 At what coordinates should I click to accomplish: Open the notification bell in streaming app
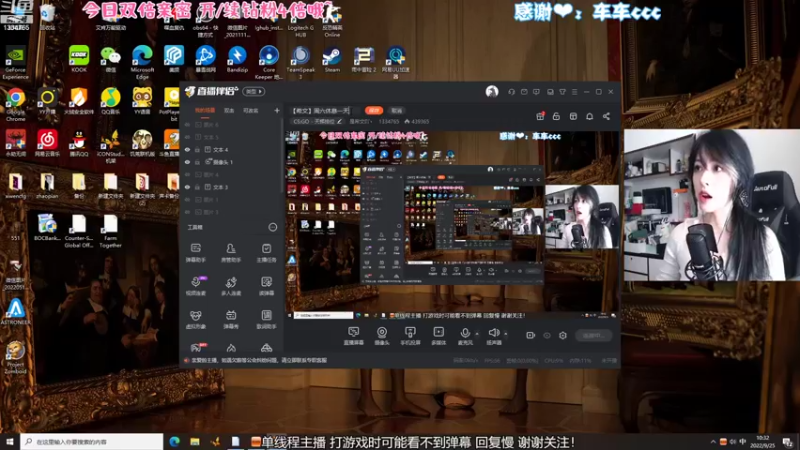point(589,116)
